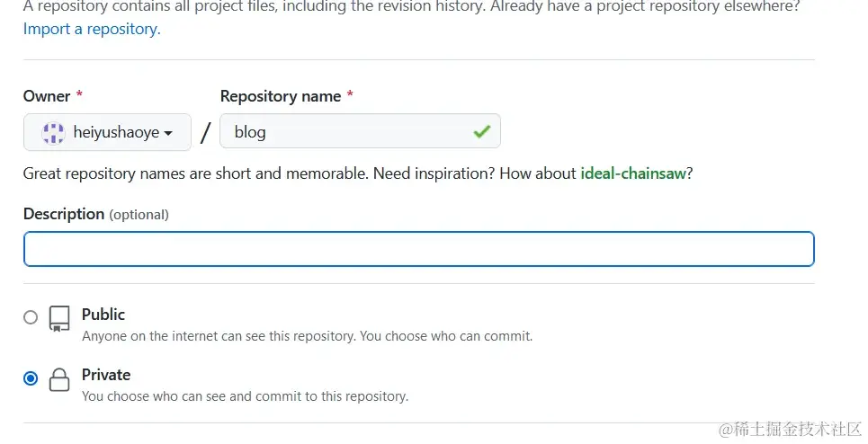Click the Owner field label
Screen dimensions: 868x444
(47, 96)
